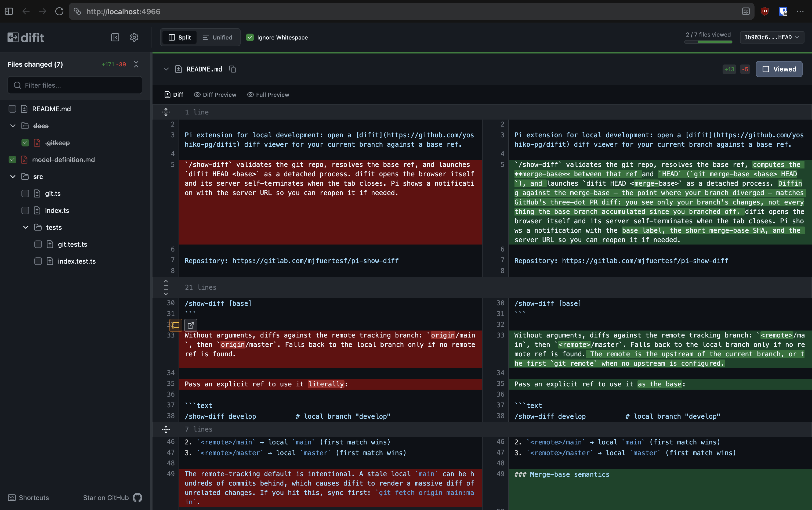Viewport: 812px width, 510px height.
Task: Check index.test.ts viewed box
Action: click(38, 261)
